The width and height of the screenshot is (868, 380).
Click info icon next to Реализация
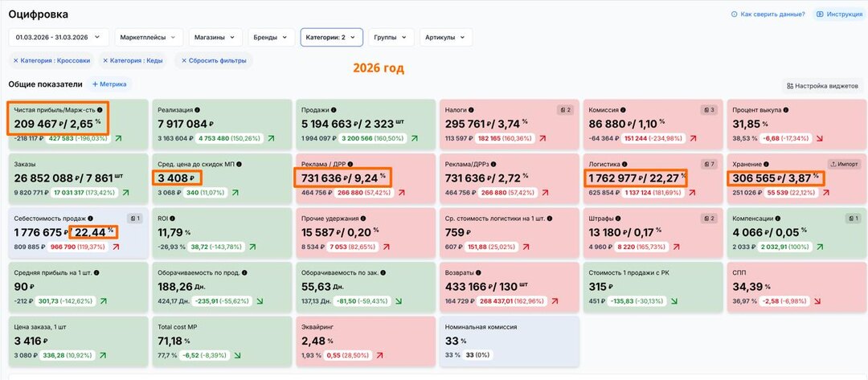pos(198,110)
